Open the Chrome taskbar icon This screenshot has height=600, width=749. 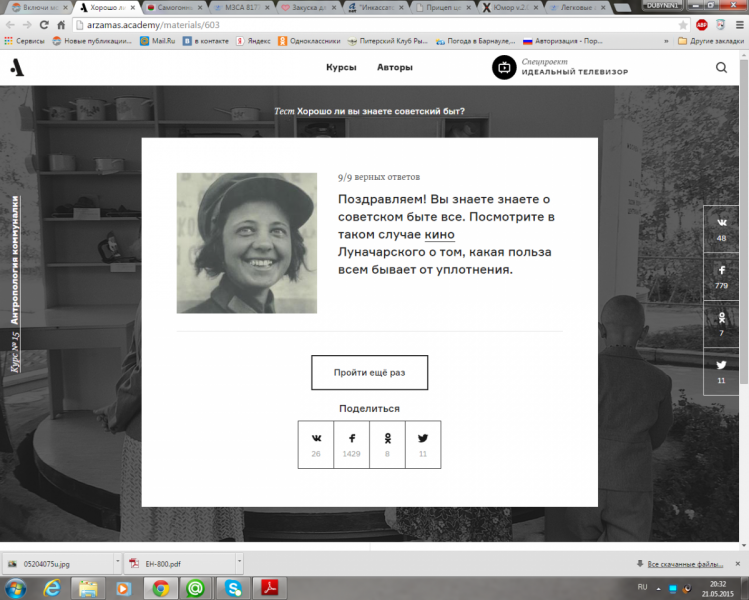[x=161, y=588]
